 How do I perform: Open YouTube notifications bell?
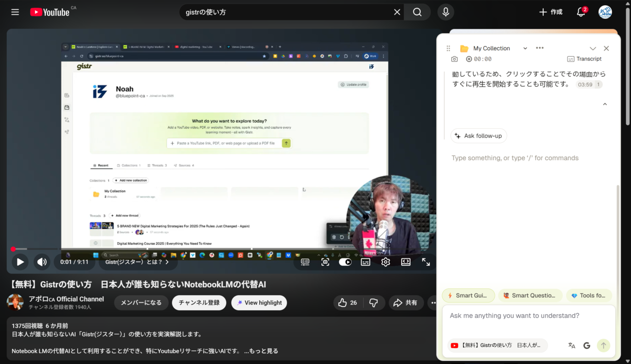[581, 12]
